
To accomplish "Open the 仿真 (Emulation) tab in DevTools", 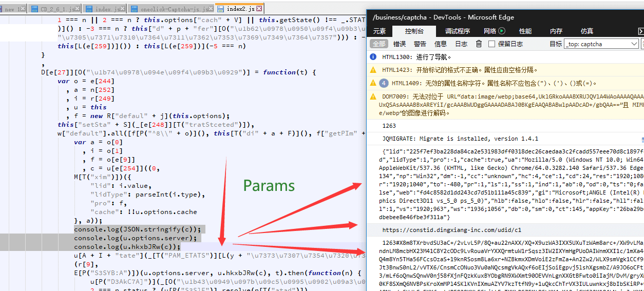I will (587, 31).
